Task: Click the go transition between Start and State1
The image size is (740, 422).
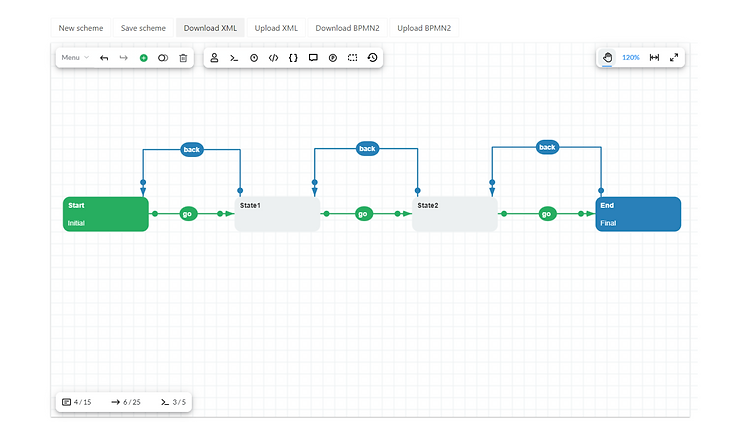Action: click(x=188, y=214)
